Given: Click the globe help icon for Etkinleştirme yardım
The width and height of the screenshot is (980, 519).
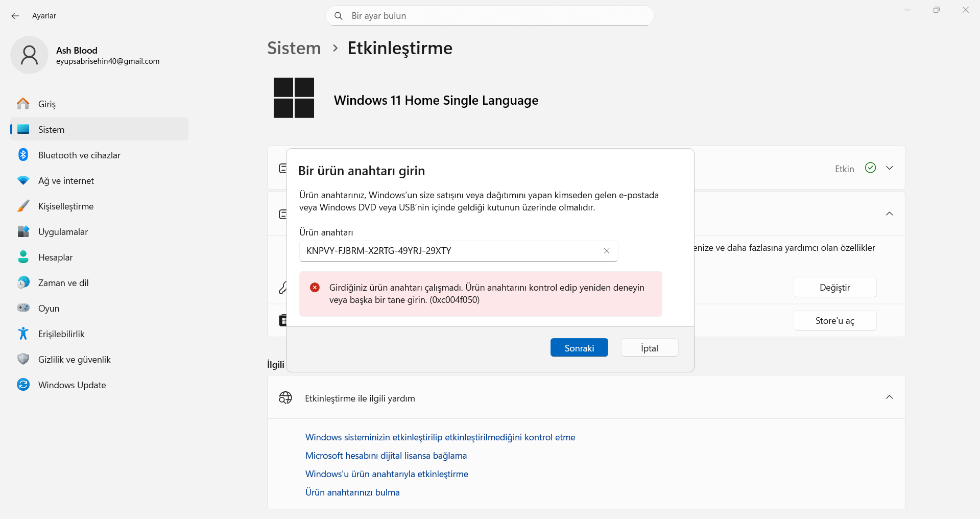Looking at the screenshot, I should [x=285, y=397].
